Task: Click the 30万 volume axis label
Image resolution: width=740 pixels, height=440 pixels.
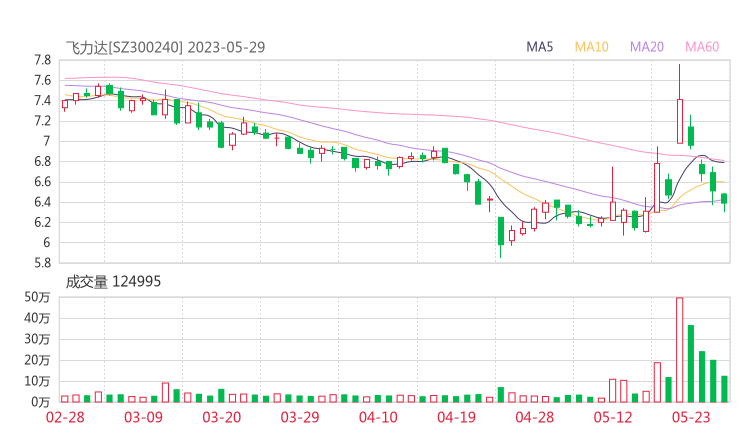Action: point(37,339)
